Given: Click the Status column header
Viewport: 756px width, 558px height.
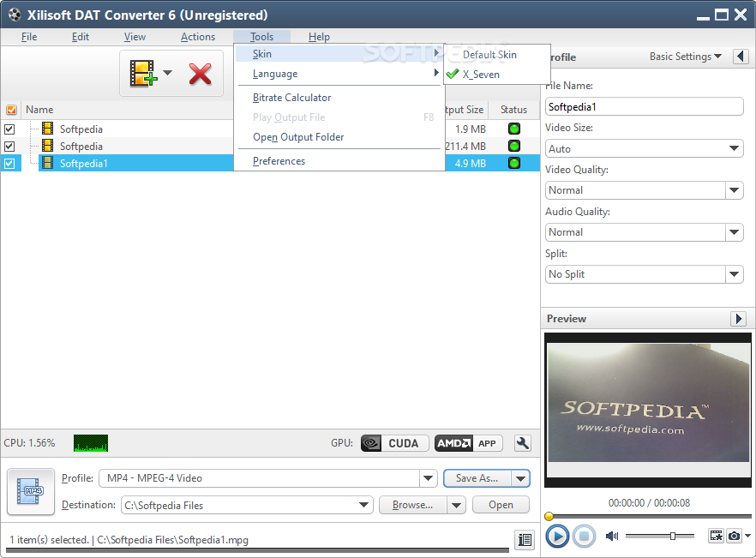Looking at the screenshot, I should (514, 110).
